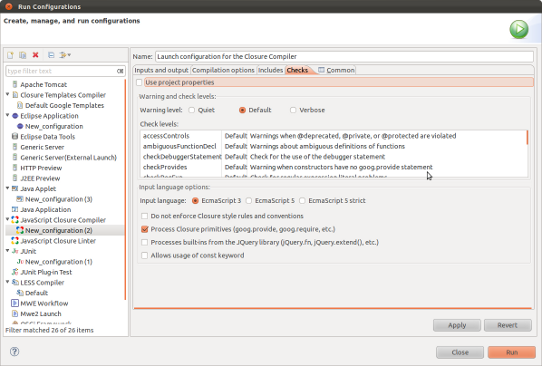
Task: Click the HTTP Preview icon
Action: pyautogui.click(x=15, y=168)
